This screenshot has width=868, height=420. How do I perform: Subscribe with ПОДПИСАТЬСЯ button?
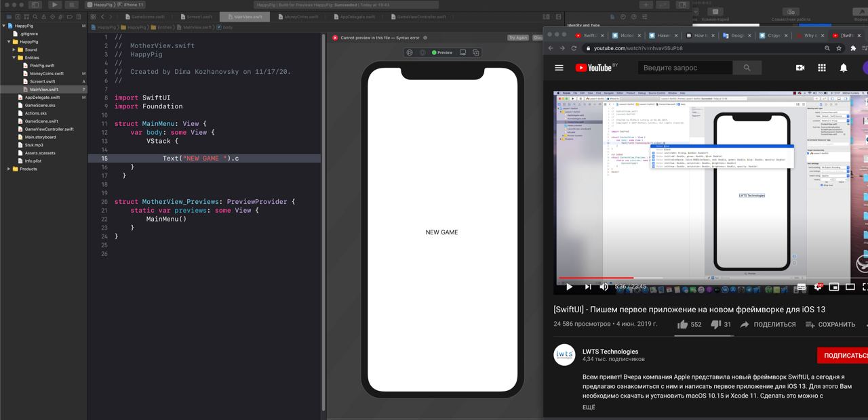click(x=843, y=355)
